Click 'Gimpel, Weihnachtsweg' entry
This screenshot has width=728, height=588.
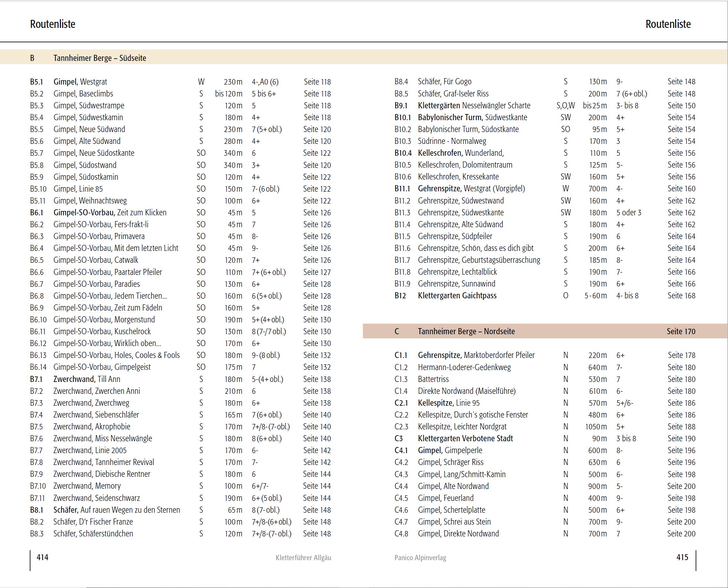pyautogui.click(x=90, y=201)
